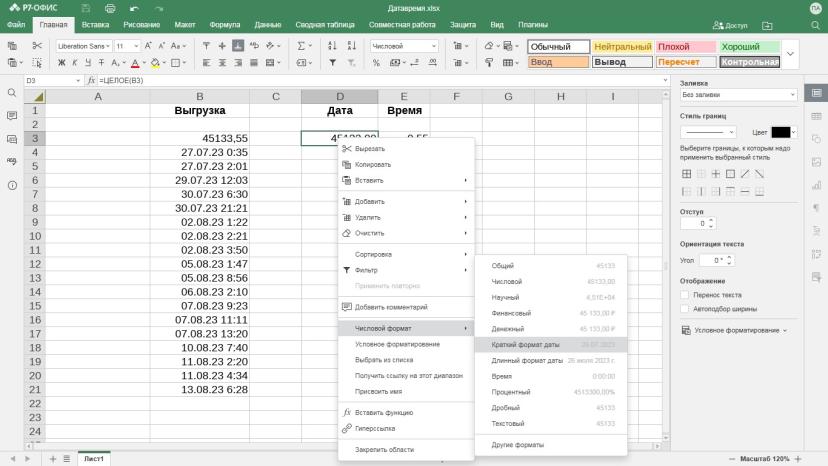This screenshot has width=828, height=466.
Task: Open border line style dropdown
Action: coord(708,132)
